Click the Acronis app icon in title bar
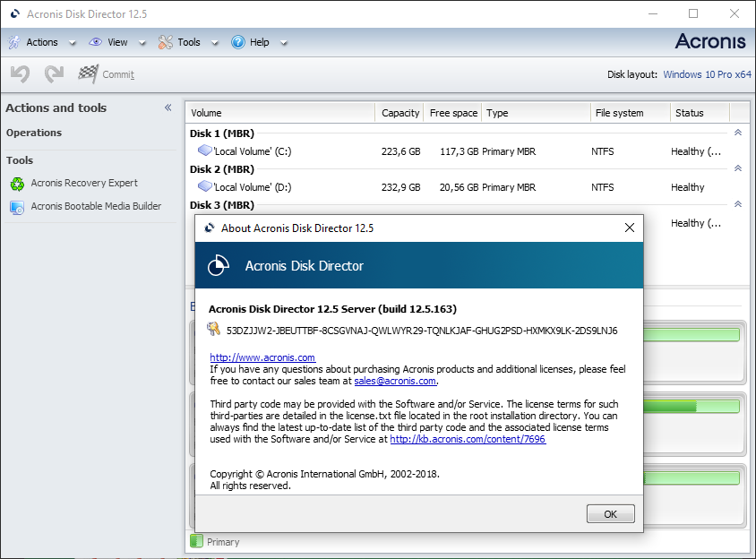This screenshot has height=559, width=756. (15, 13)
